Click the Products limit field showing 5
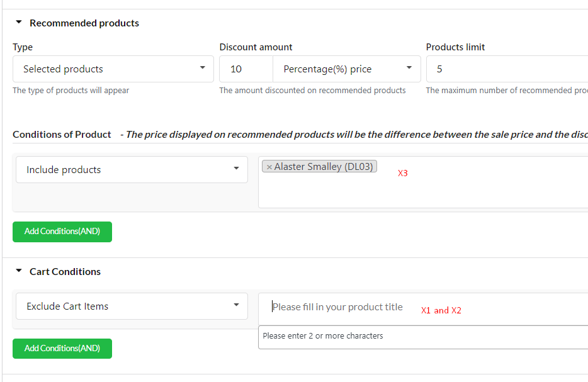The image size is (588, 382). (x=507, y=69)
